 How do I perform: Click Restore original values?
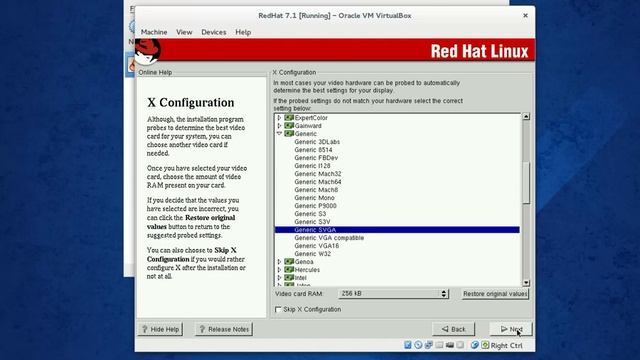[495, 294]
